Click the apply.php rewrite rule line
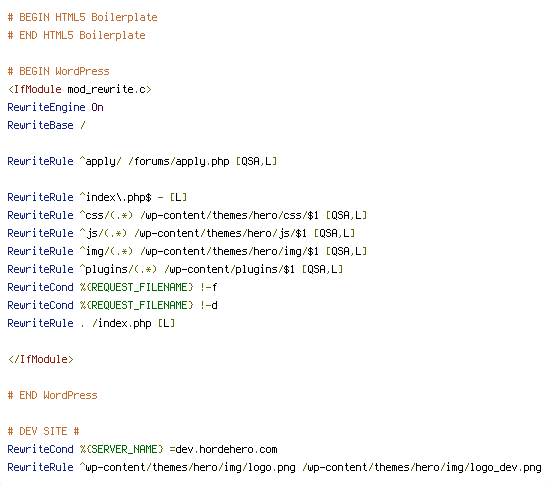This screenshot has width=550, height=484. point(142,161)
